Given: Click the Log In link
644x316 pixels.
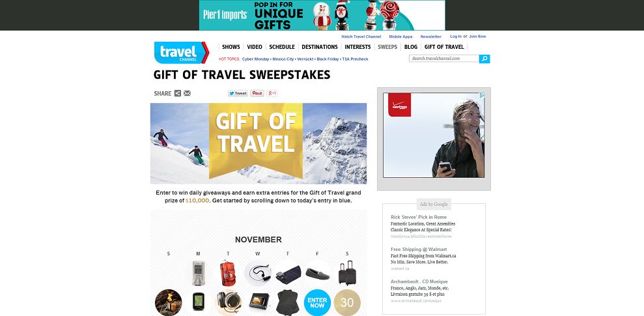Looking at the screenshot, I should [455, 36].
